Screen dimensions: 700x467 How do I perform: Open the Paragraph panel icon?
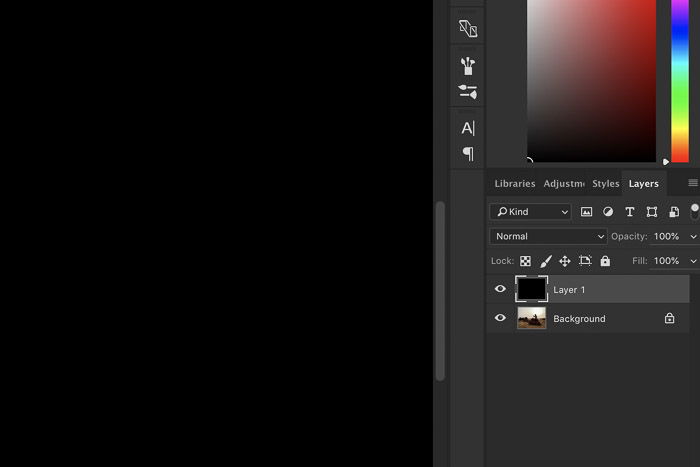tap(468, 154)
